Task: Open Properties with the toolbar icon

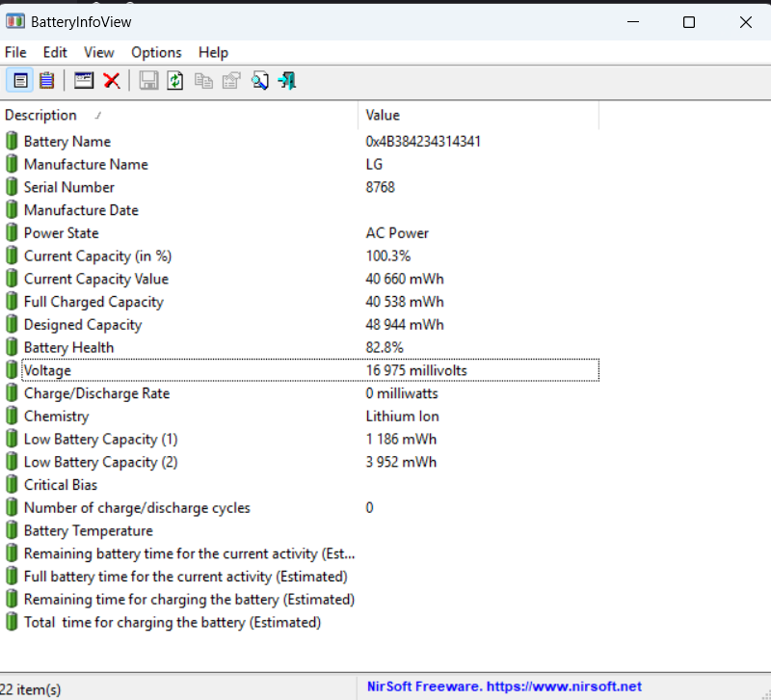Action: pyautogui.click(x=230, y=80)
